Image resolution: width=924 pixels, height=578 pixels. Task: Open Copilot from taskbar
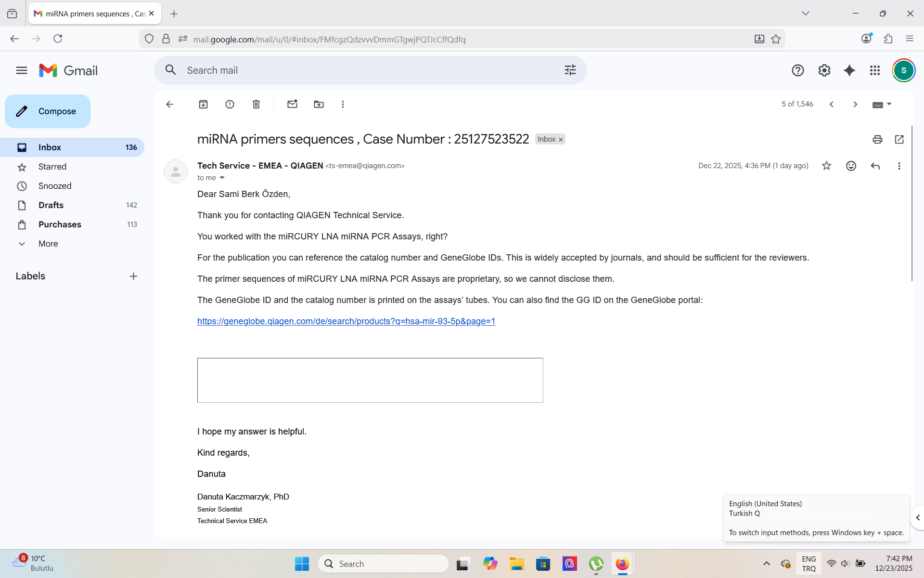(x=490, y=564)
